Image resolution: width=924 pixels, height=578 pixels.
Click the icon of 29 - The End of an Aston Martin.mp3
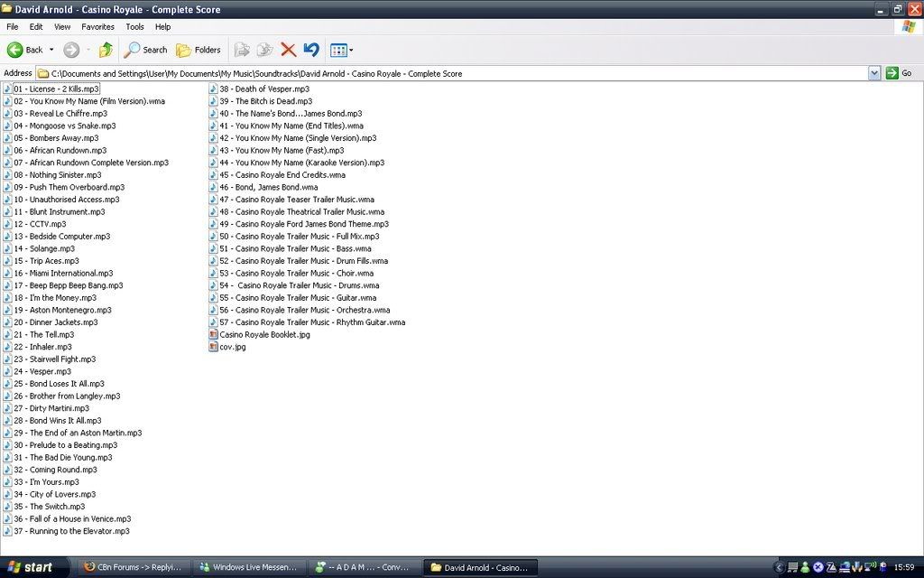[7, 433]
